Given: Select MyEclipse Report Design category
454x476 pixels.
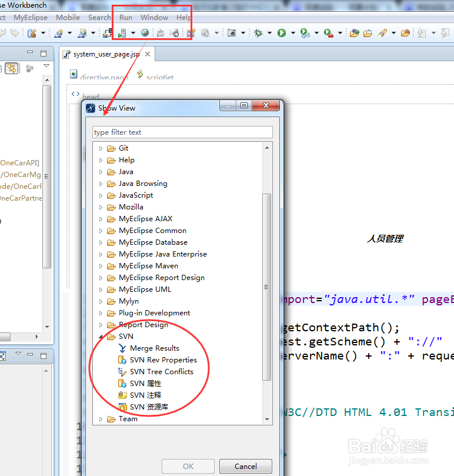Looking at the screenshot, I should coord(162,278).
